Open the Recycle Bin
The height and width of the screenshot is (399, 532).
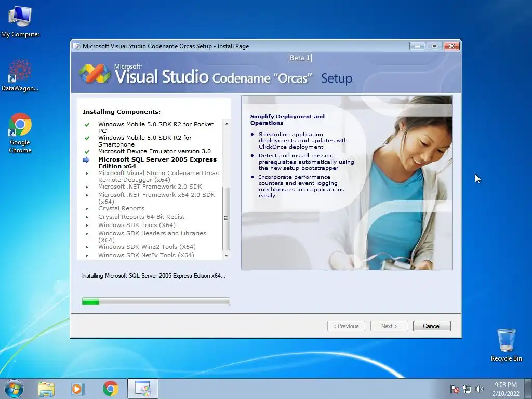click(506, 345)
